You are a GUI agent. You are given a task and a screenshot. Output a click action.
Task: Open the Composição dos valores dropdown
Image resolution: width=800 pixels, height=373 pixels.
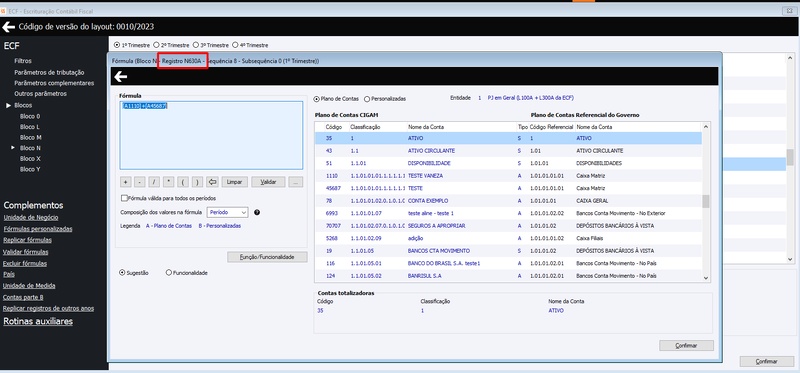click(x=228, y=212)
